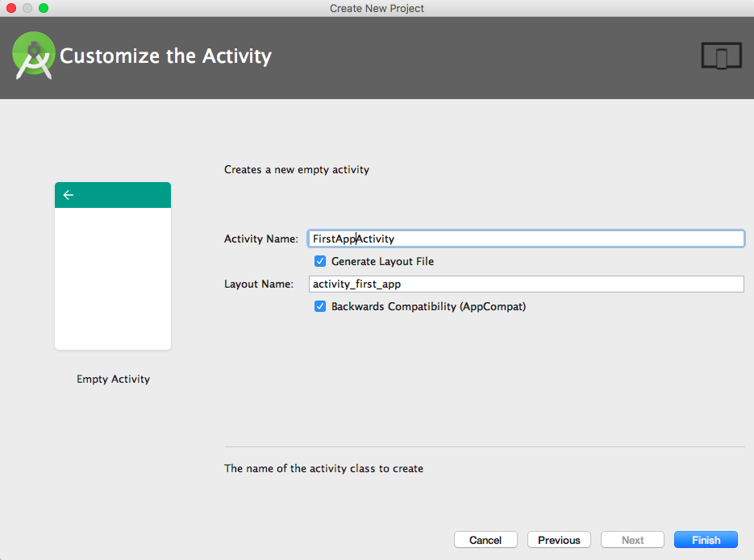Viewport: 754px width, 560px height.
Task: Click the Previous button
Action: [x=559, y=540]
